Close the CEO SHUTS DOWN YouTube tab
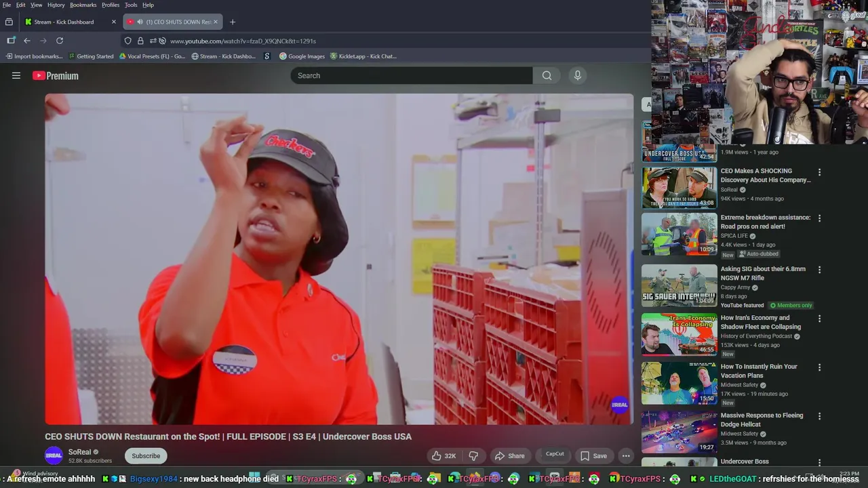The height and width of the screenshot is (488, 868). [216, 22]
